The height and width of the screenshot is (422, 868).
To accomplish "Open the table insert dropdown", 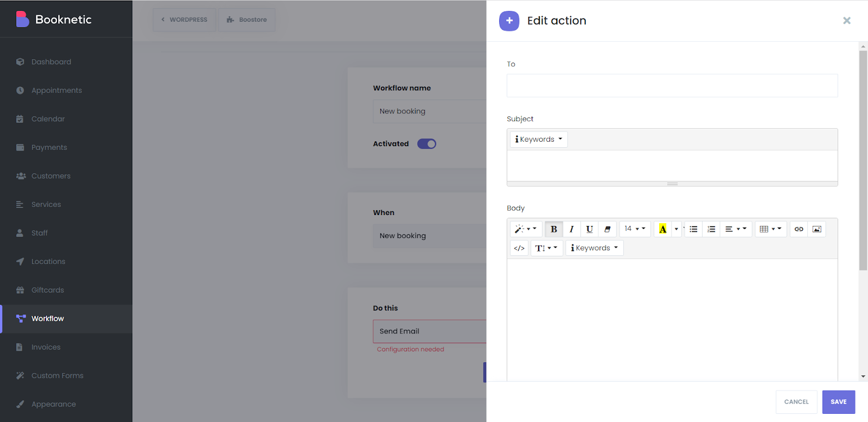I will point(771,229).
